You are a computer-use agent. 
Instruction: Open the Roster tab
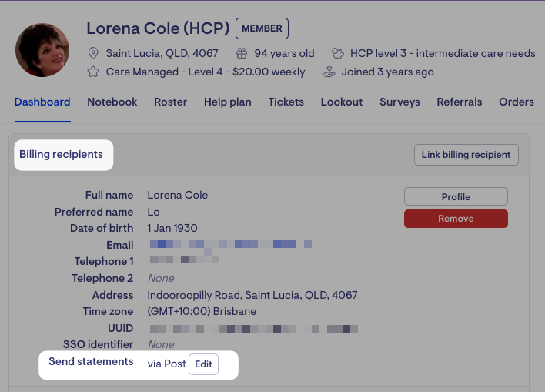(x=170, y=102)
